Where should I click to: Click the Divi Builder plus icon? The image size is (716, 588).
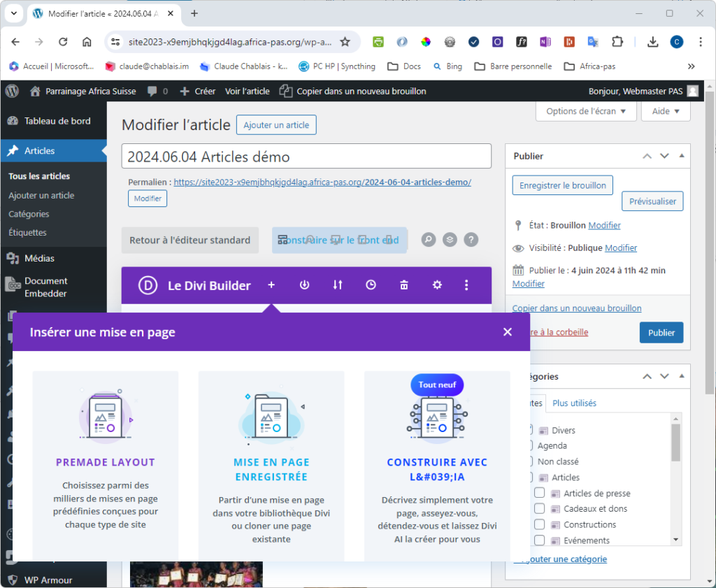pyautogui.click(x=271, y=285)
